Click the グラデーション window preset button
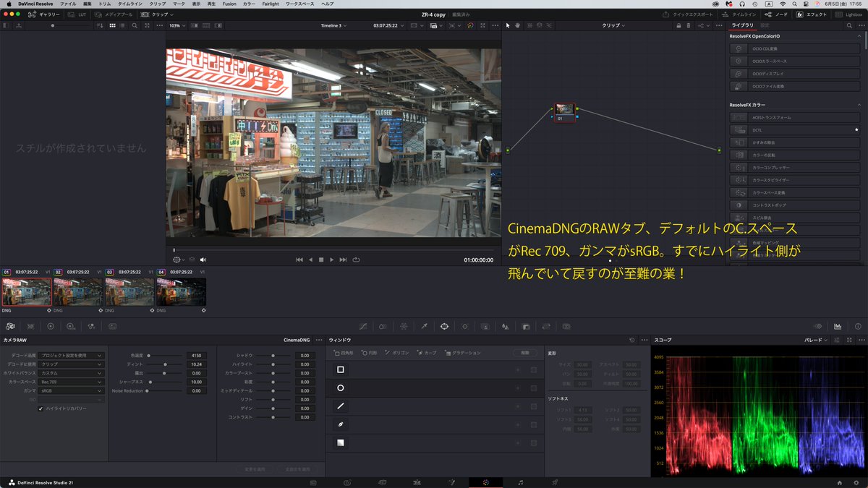Image resolution: width=868 pixels, height=488 pixels. (x=463, y=353)
